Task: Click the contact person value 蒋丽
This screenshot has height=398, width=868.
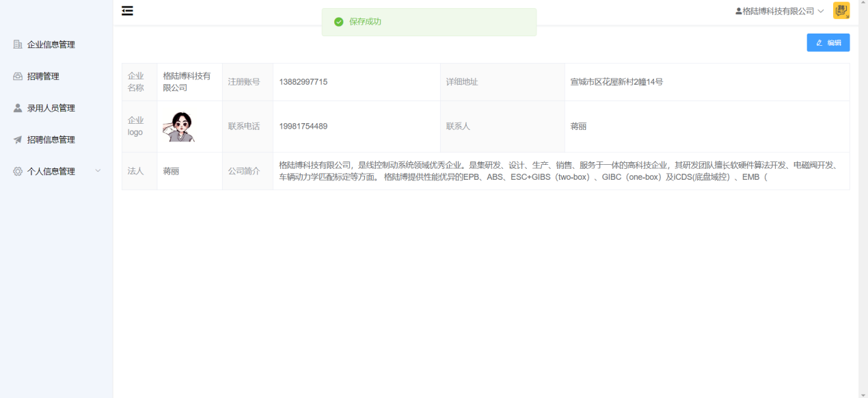Action: click(x=578, y=127)
